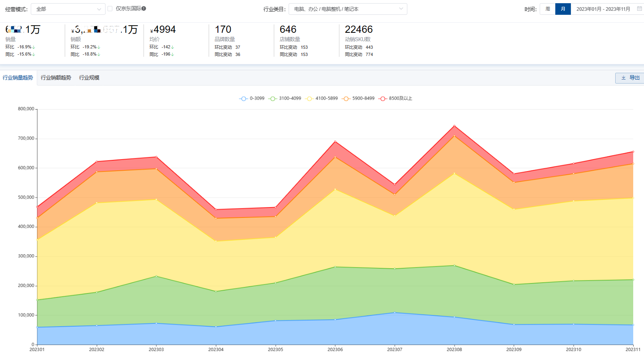The image size is (644, 355).
Task: Toggle the 8500及以上 legend series
Action: [395, 98]
